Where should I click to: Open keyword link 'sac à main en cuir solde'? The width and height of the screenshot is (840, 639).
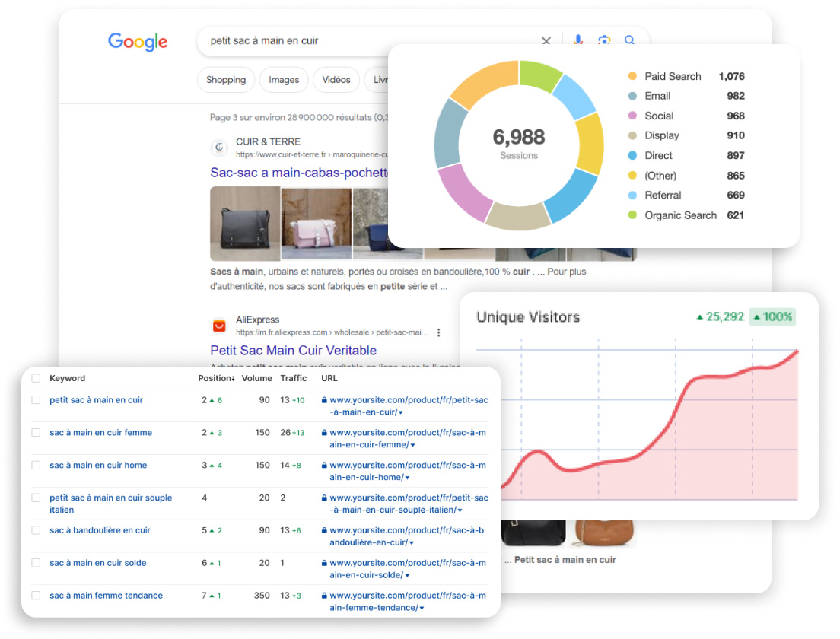(x=97, y=563)
